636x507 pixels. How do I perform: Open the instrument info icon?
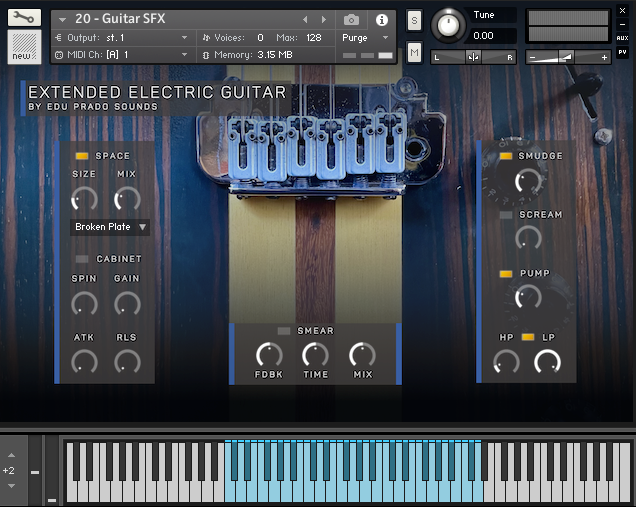(x=381, y=20)
